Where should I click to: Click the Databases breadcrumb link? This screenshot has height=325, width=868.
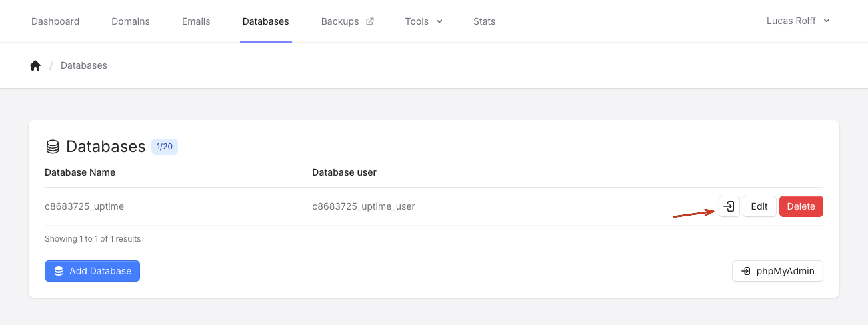tap(84, 65)
